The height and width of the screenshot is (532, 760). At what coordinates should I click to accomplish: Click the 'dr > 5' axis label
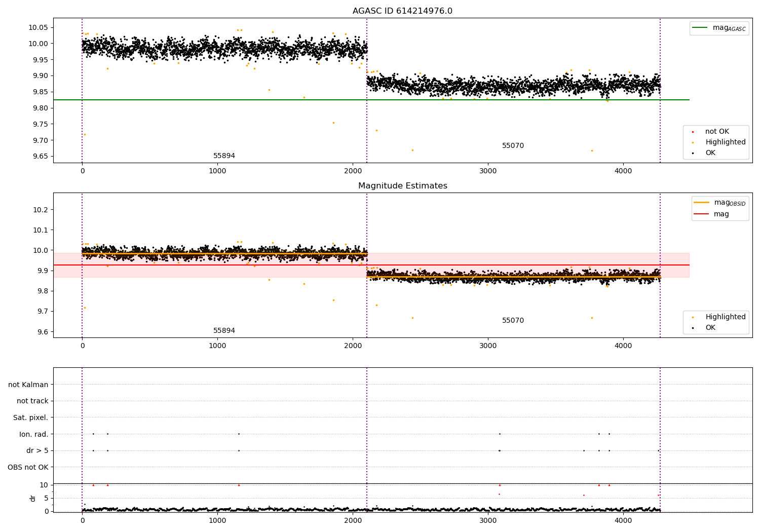[37, 451]
